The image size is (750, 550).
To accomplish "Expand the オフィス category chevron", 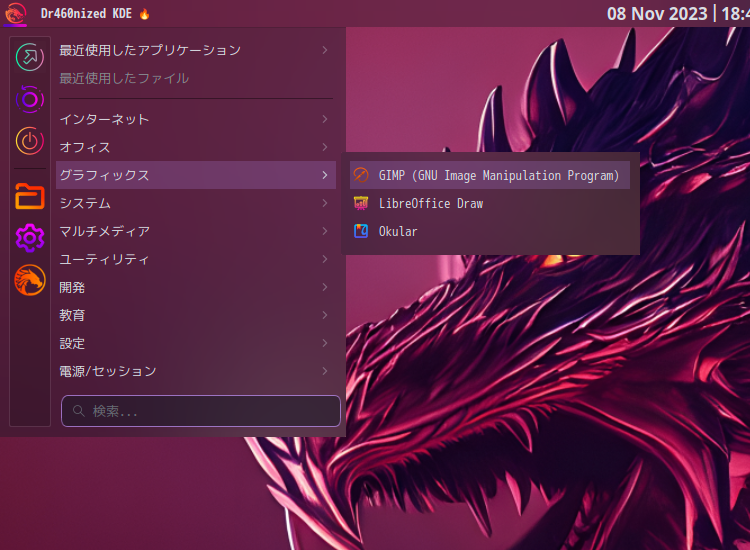I will [325, 147].
